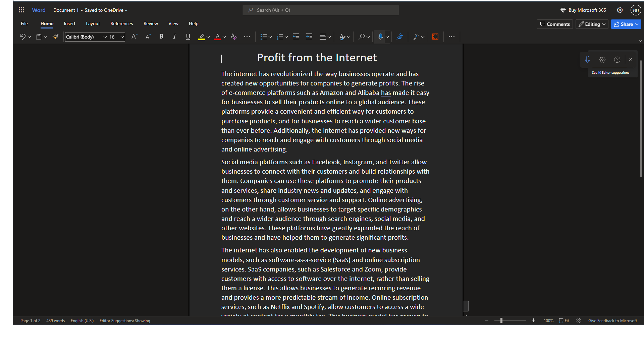Click the Share button
Image resolution: width=644 pixels, height=362 pixels.
tap(626, 24)
